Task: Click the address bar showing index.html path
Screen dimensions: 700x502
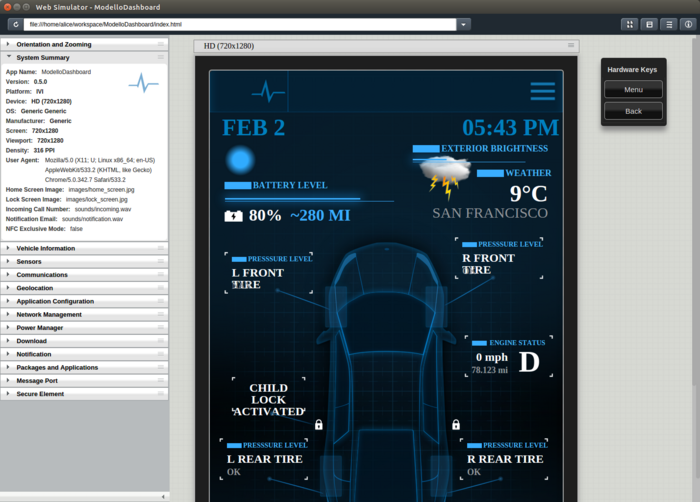Action: (x=240, y=25)
